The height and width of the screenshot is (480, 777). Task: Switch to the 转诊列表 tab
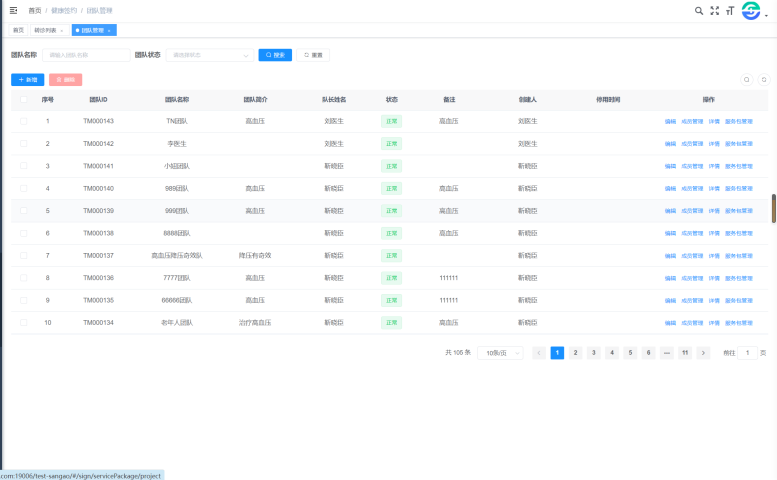[49, 31]
